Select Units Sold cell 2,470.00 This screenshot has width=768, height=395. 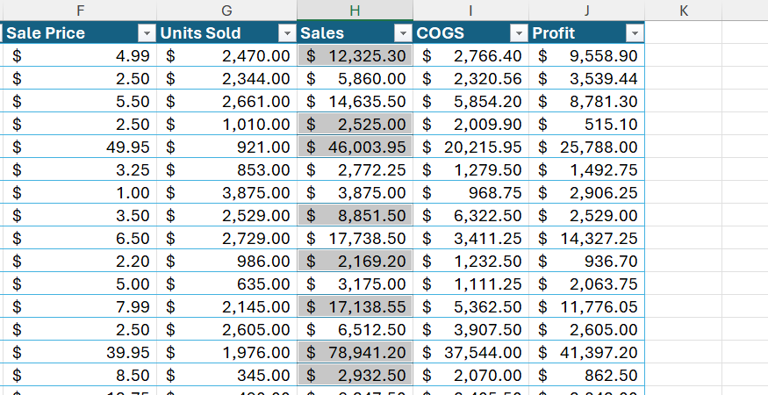pos(227,55)
